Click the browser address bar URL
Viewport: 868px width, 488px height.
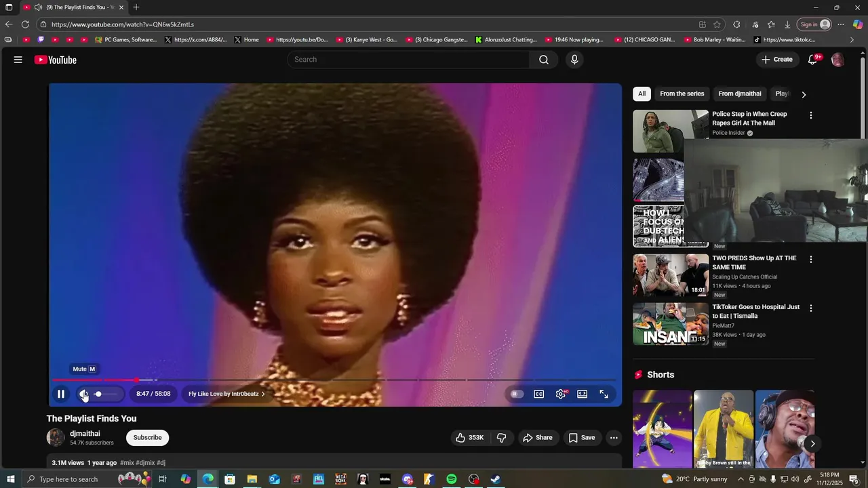tap(122, 24)
